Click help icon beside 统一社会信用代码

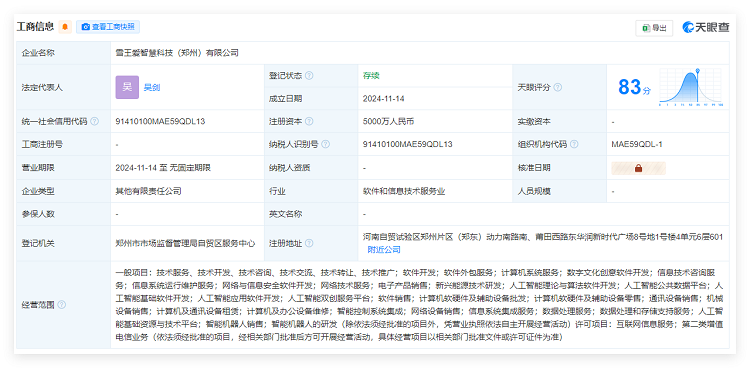pyautogui.click(x=94, y=122)
